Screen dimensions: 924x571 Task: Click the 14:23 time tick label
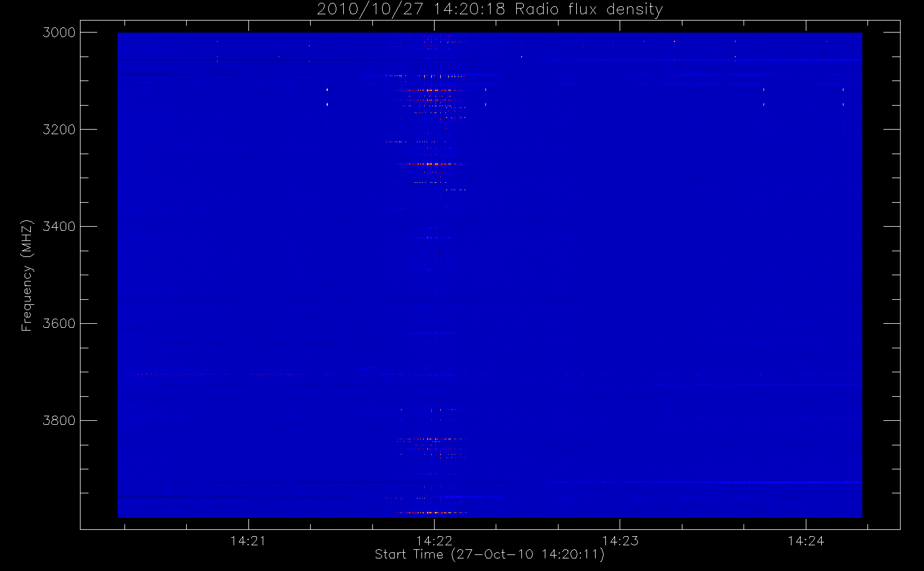pos(620,541)
